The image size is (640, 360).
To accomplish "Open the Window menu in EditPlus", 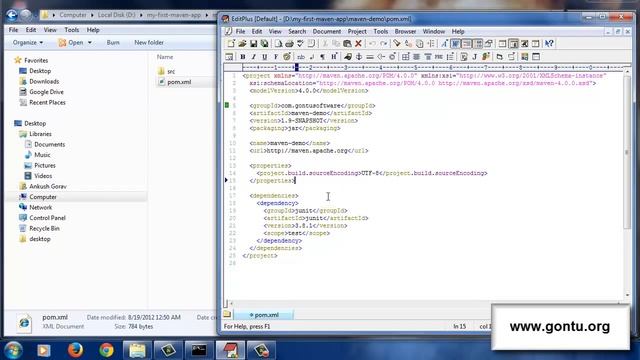I will [x=433, y=31].
